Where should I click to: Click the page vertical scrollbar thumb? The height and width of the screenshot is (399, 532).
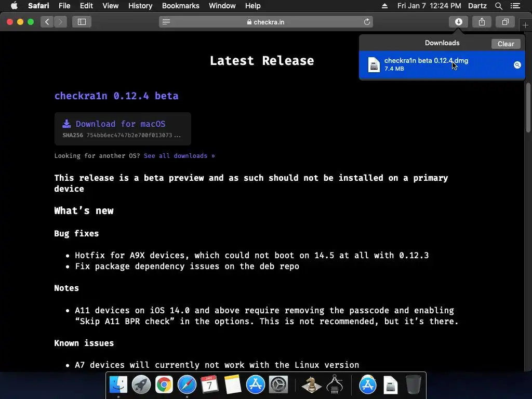click(x=528, y=107)
